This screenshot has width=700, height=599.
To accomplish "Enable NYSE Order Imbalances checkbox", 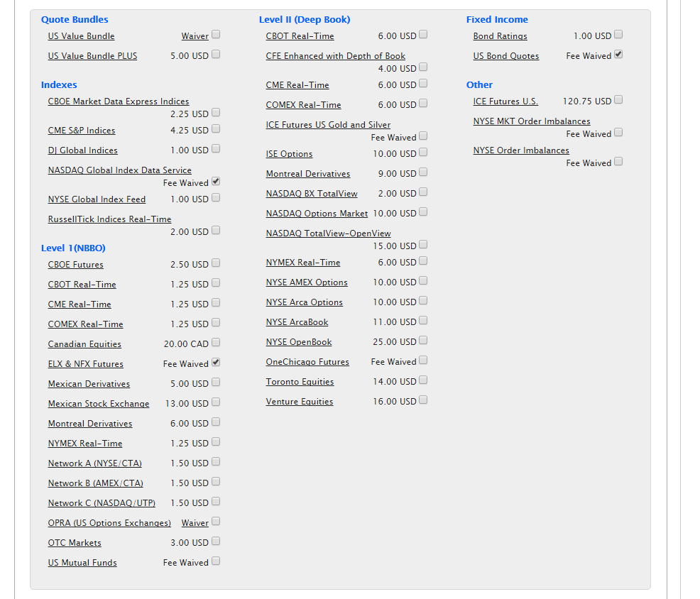I will pos(619,162).
